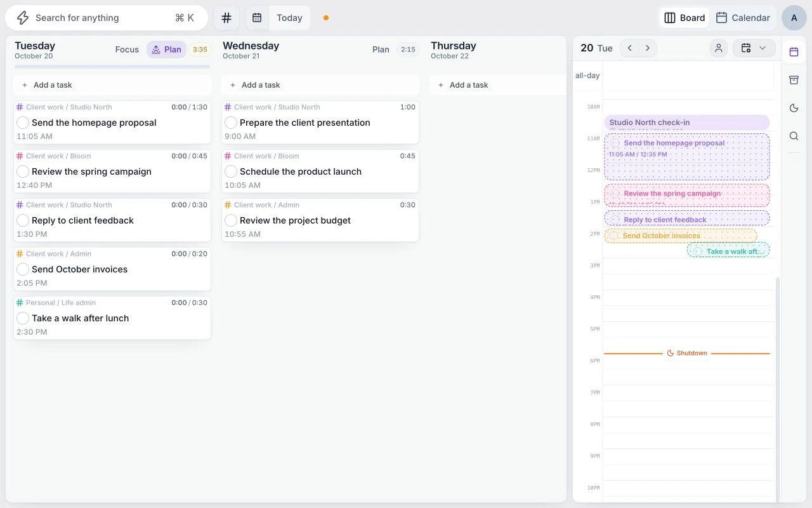Focus the Search for anything field

tap(107, 18)
